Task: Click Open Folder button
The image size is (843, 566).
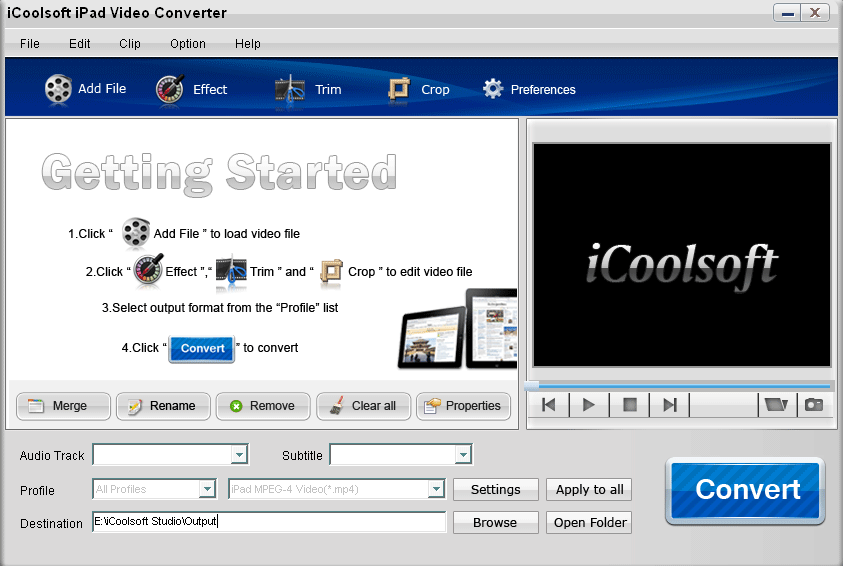Action: (589, 522)
